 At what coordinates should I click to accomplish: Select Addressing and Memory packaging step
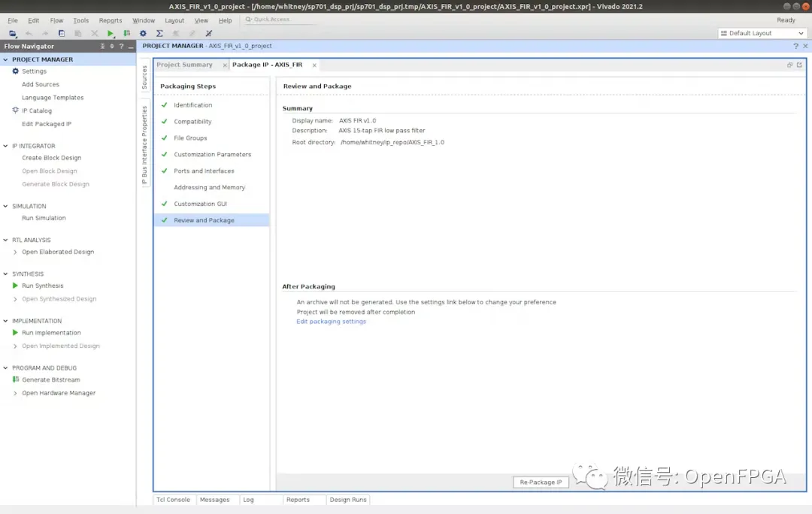pyautogui.click(x=211, y=187)
